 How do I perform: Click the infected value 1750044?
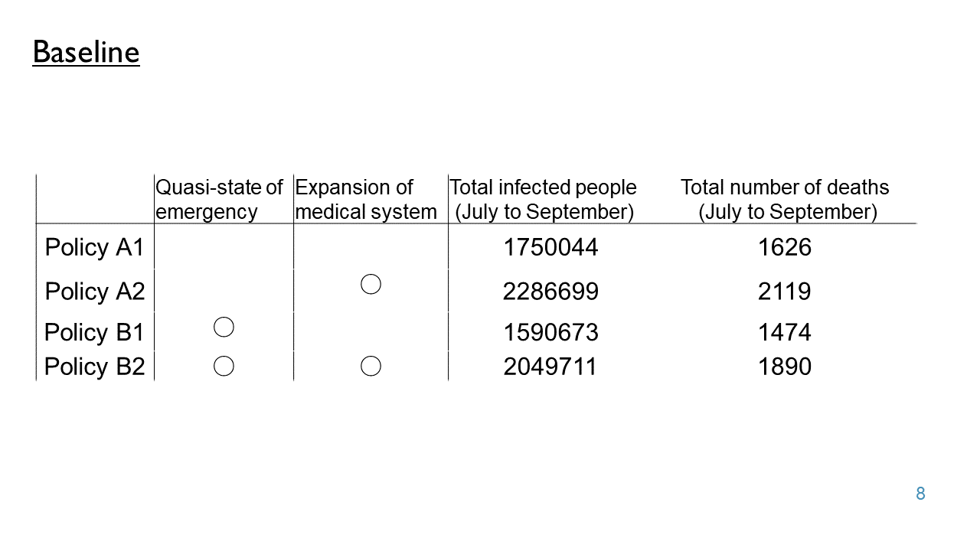pos(550,248)
